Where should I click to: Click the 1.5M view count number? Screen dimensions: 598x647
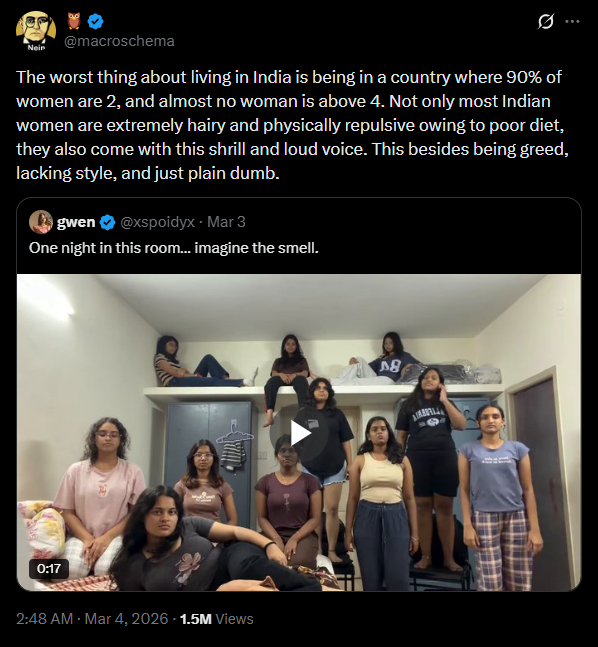tap(196, 619)
